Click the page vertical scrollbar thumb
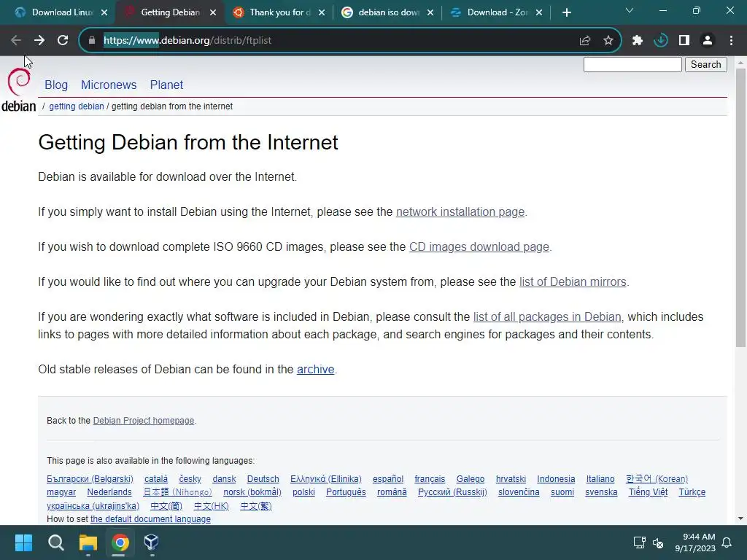Image resolution: width=747 pixels, height=560 pixels. pyautogui.click(x=740, y=208)
